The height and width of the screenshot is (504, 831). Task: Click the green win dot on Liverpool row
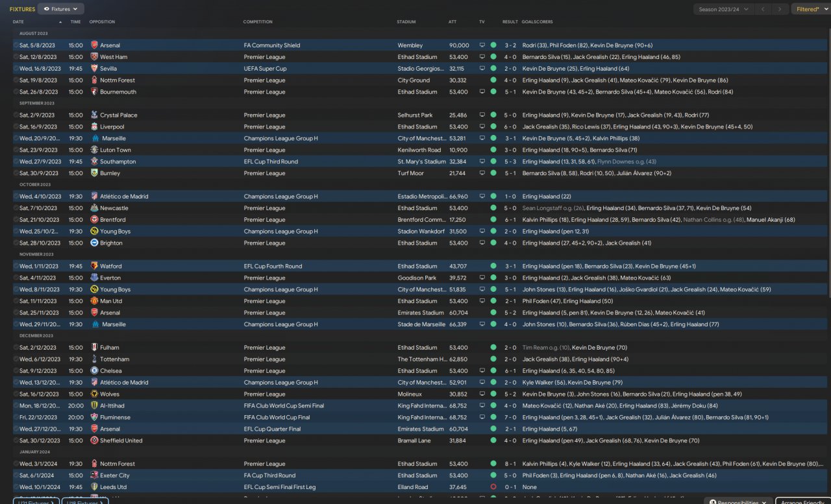pyautogui.click(x=493, y=127)
